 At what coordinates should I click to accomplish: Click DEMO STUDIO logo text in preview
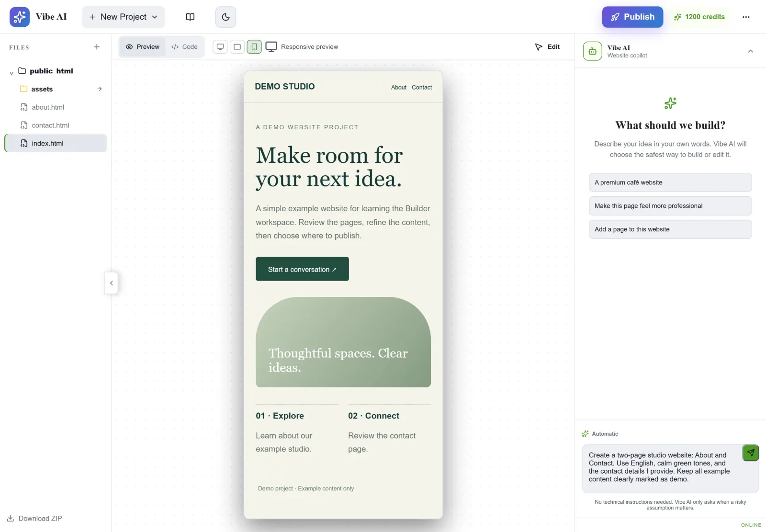click(285, 87)
